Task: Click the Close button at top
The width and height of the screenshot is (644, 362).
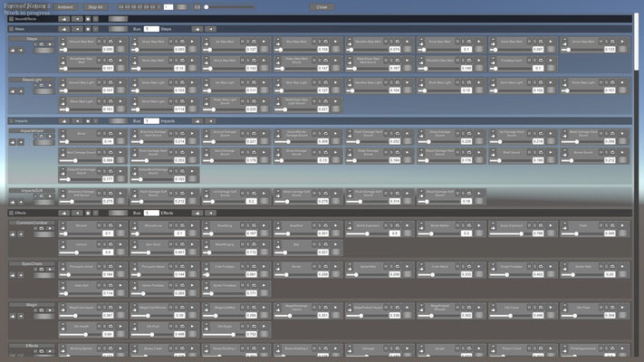Action: [322, 7]
